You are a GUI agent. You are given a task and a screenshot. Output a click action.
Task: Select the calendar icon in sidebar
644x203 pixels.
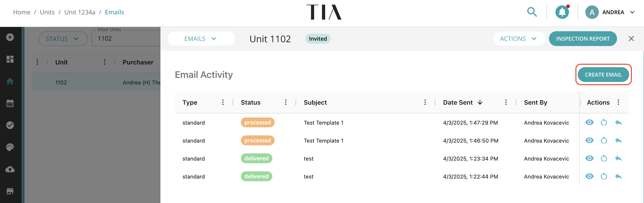click(10, 103)
